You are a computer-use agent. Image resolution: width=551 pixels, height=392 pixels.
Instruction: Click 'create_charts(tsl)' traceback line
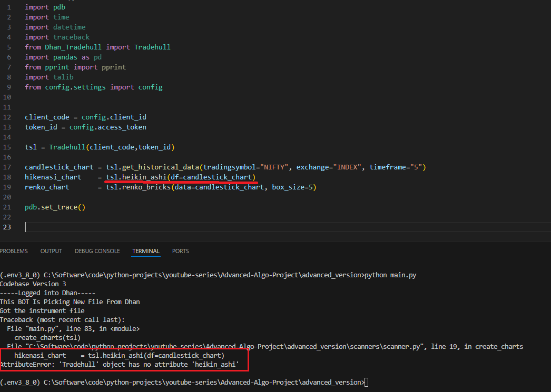point(47,338)
